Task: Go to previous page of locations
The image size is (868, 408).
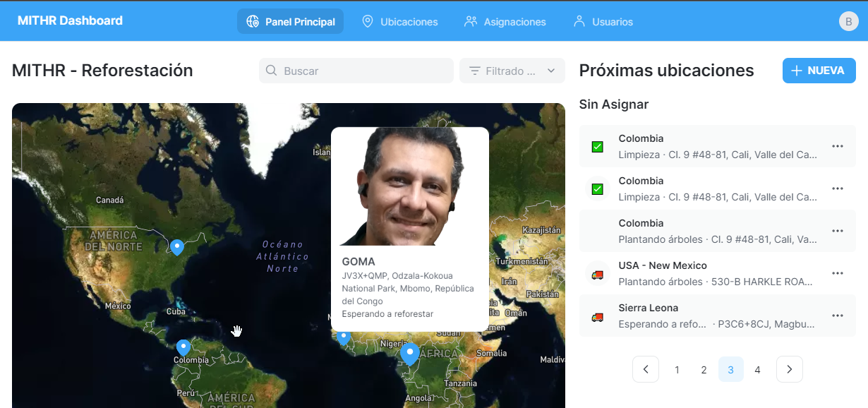Action: click(x=646, y=369)
